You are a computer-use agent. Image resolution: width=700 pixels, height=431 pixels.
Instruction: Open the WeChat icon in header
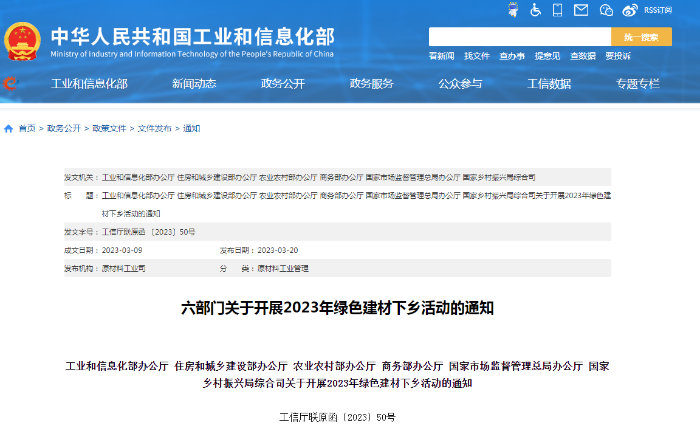pyautogui.click(x=607, y=10)
